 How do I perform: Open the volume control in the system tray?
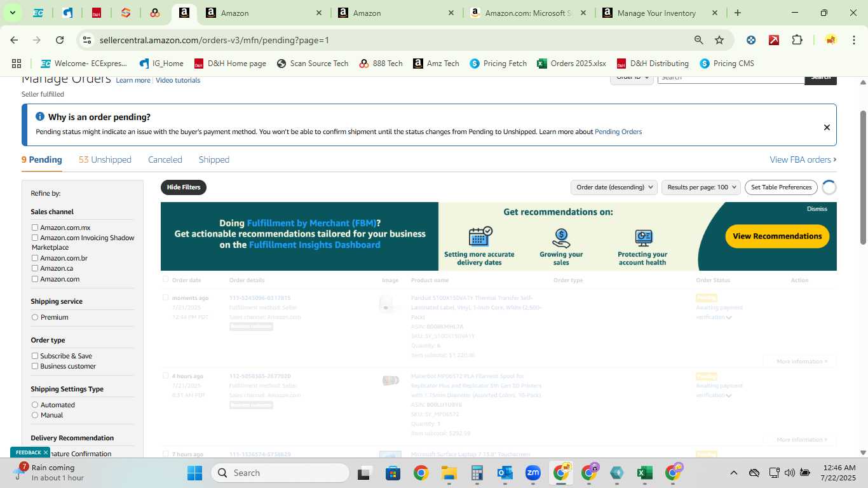[789, 473]
